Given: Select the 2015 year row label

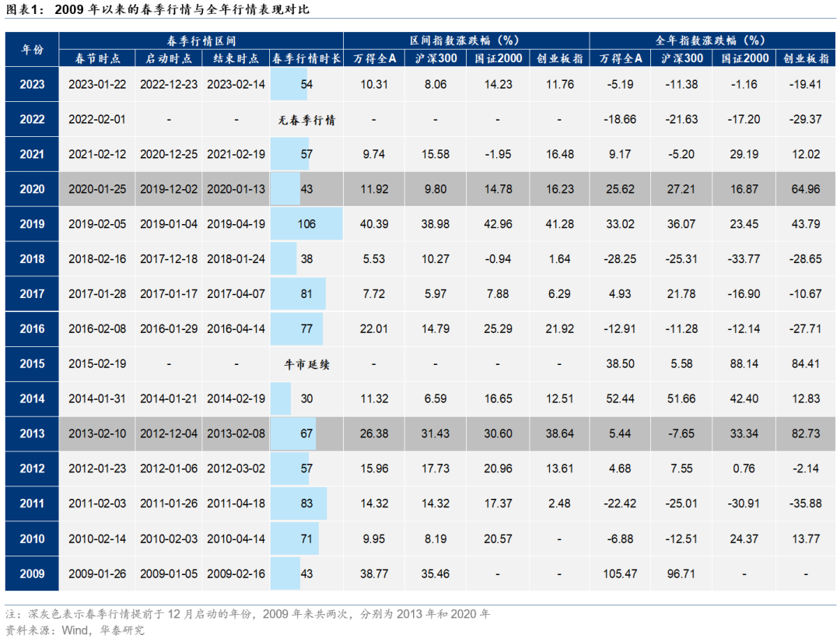Looking at the screenshot, I should point(32,363).
